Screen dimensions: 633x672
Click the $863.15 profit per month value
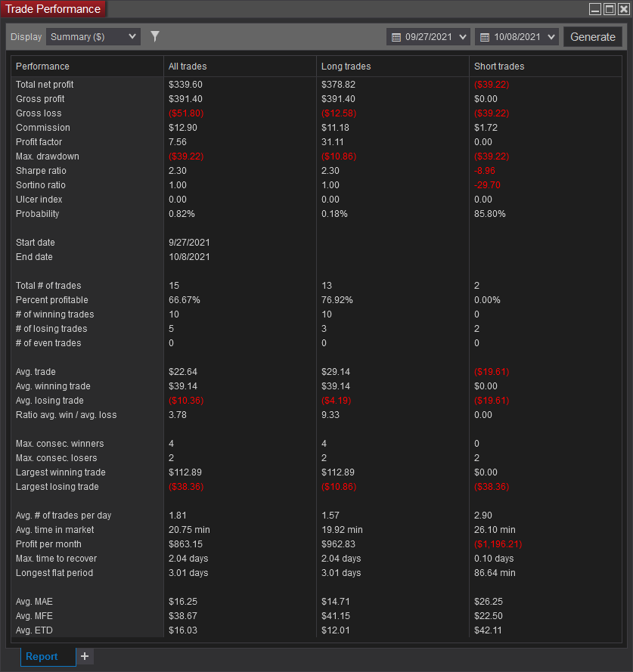click(x=185, y=543)
